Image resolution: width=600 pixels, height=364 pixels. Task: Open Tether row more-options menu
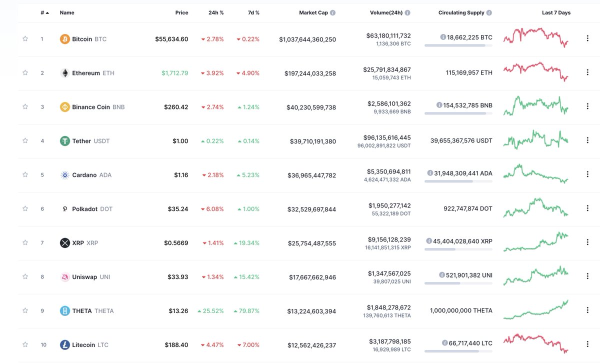tap(587, 140)
